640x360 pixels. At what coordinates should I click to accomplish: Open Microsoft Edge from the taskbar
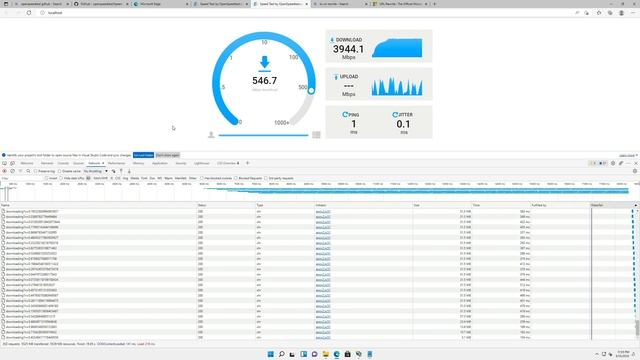(x=336, y=354)
